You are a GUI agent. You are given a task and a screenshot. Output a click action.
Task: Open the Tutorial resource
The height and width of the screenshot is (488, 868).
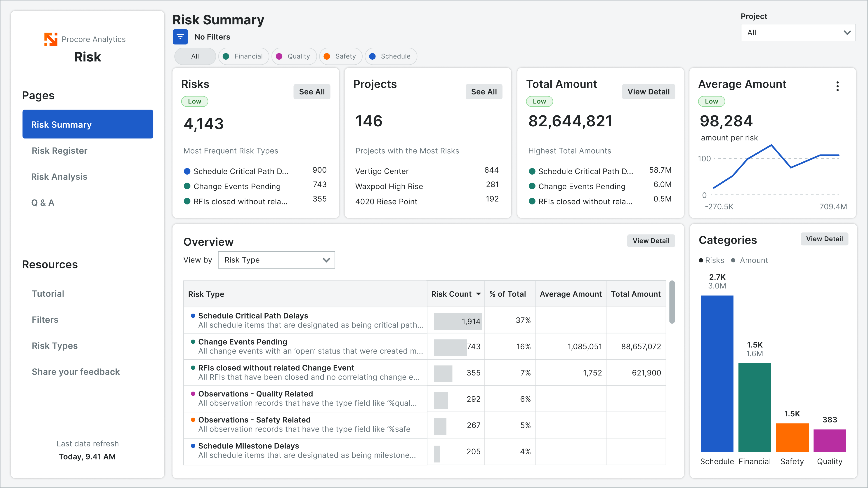click(48, 294)
